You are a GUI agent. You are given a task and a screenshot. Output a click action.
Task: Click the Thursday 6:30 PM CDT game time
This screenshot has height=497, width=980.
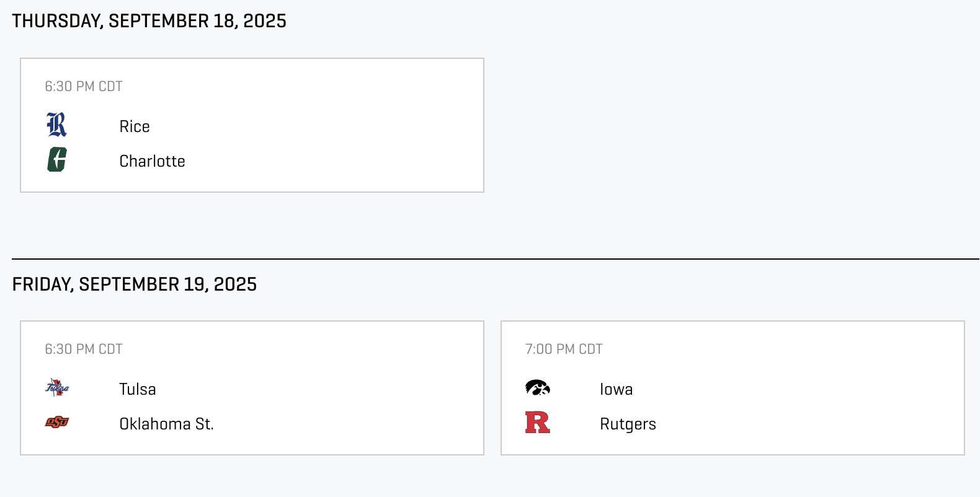click(84, 86)
